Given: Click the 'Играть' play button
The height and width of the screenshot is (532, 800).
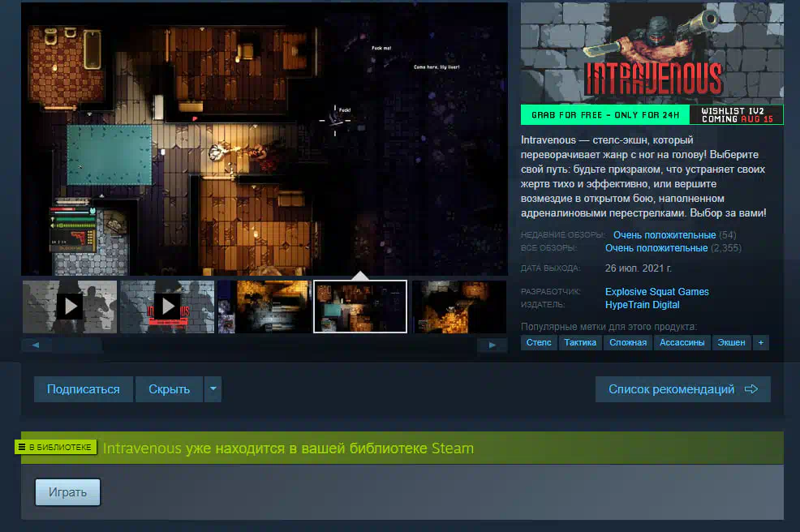Looking at the screenshot, I should (68, 492).
